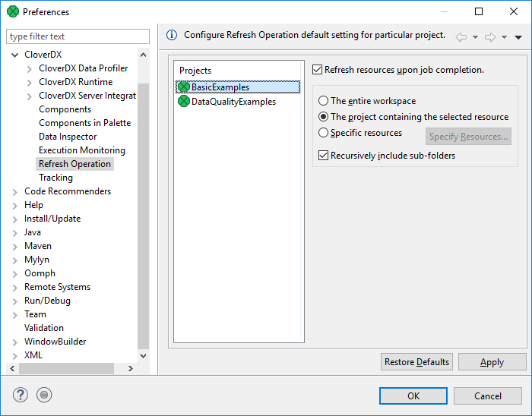The width and height of the screenshot is (532, 416).
Task: Select Tracking in the preferences tree
Action: click(x=55, y=178)
